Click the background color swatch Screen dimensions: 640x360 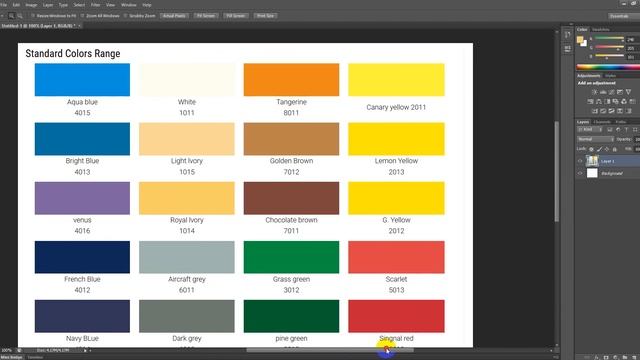[x=584, y=43]
